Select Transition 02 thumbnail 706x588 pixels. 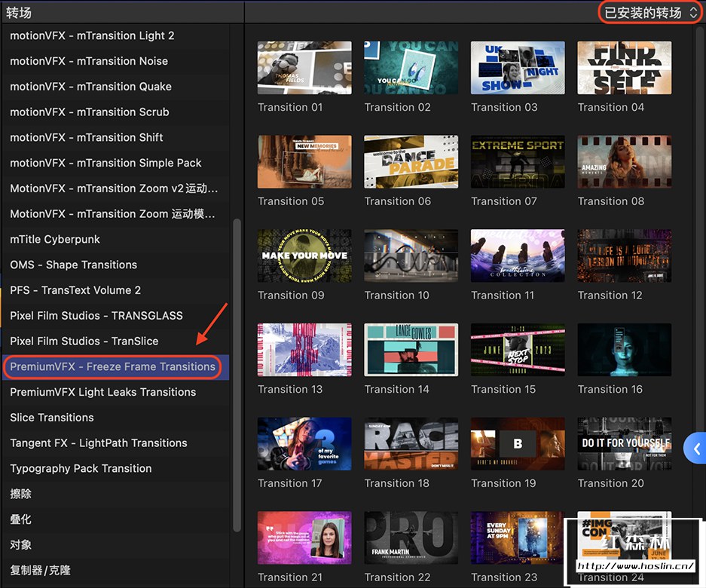point(411,68)
